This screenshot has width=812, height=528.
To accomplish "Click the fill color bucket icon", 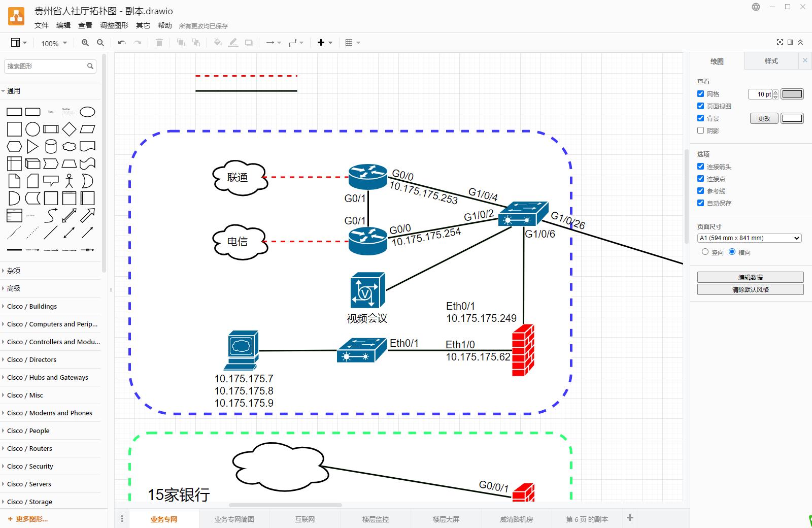I will [x=218, y=43].
